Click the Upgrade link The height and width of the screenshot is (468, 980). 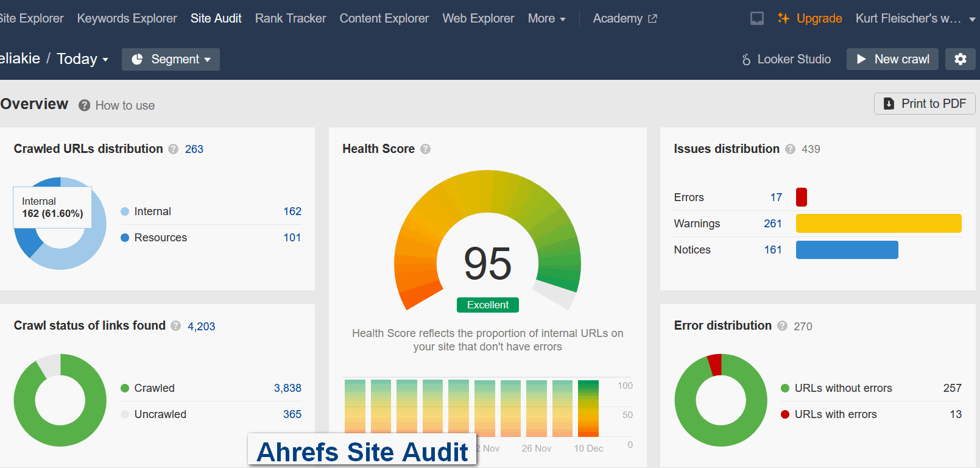(x=819, y=18)
